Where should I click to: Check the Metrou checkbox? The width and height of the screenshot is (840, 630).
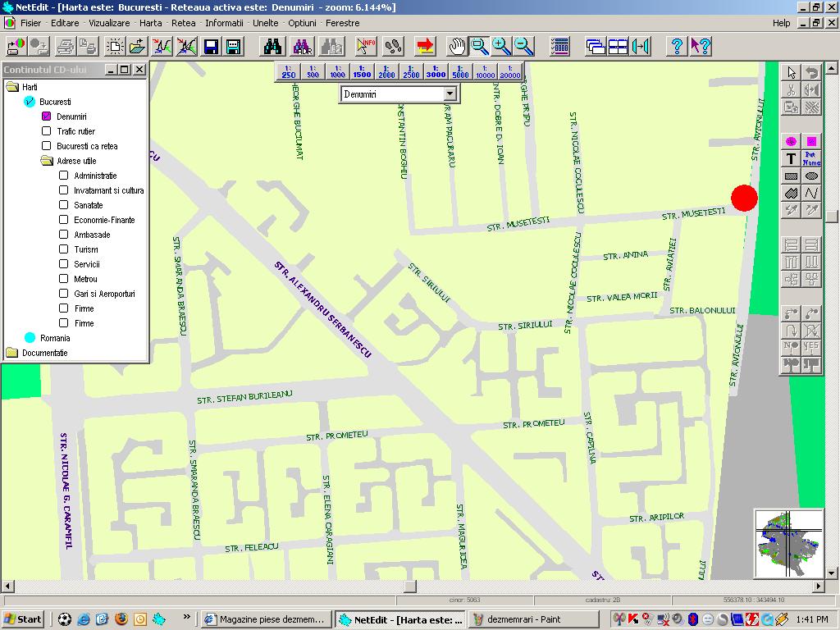(64, 279)
